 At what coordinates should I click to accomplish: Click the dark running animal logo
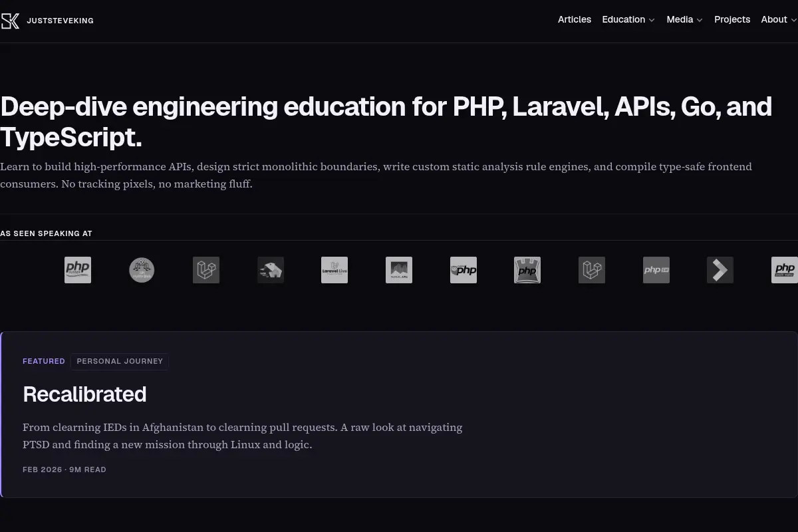point(271,270)
